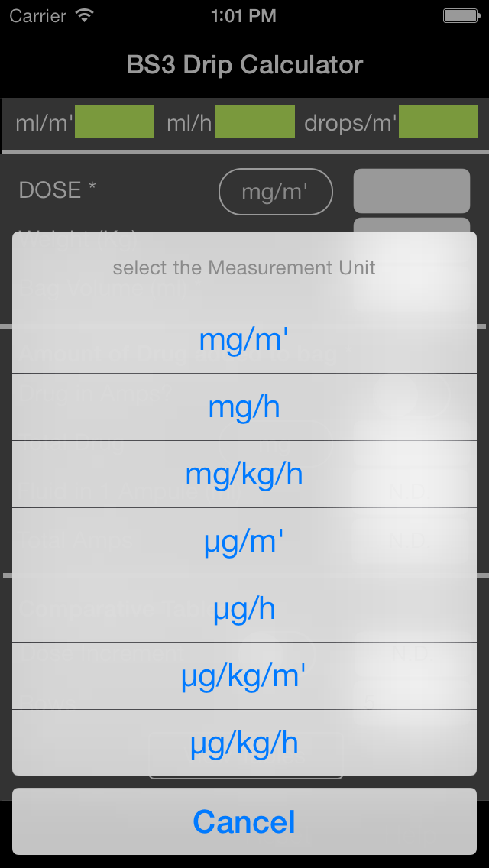
Task: Tap the Carrier text in the status bar
Action: 37,15
